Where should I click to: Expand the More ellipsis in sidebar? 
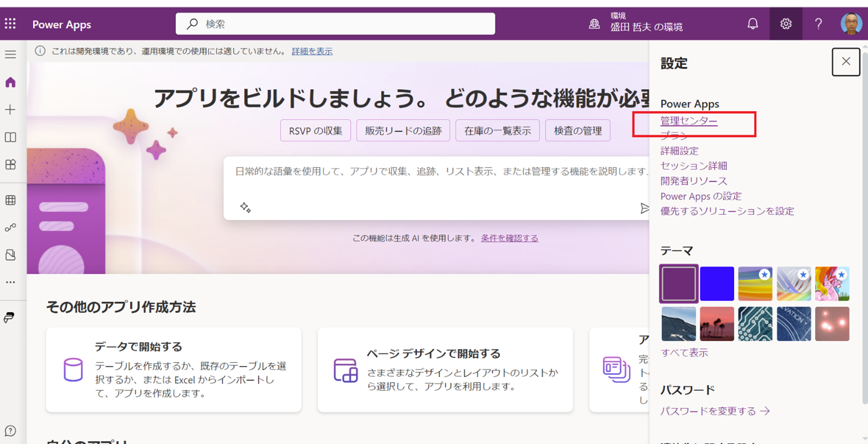tap(10, 282)
